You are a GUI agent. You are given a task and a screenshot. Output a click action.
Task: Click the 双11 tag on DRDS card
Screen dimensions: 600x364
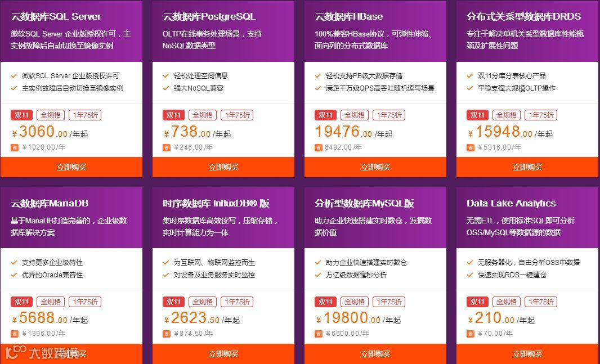pos(477,115)
